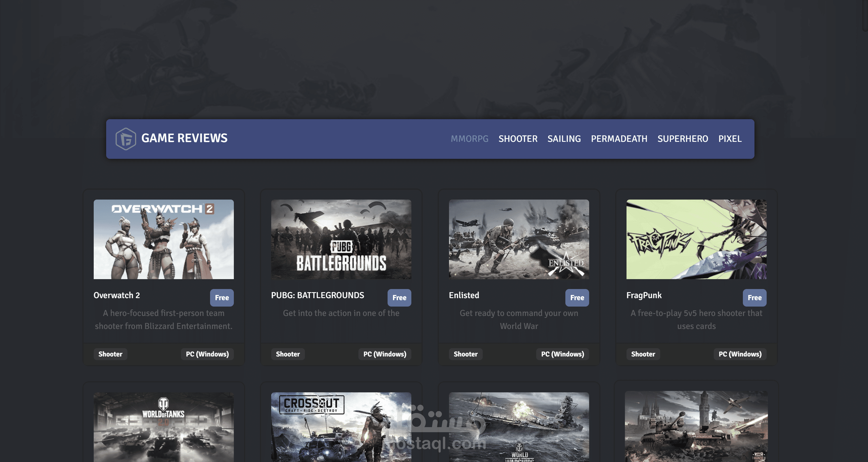
Task: Click PC (Windows) tag on FragPunk card
Action: point(740,354)
